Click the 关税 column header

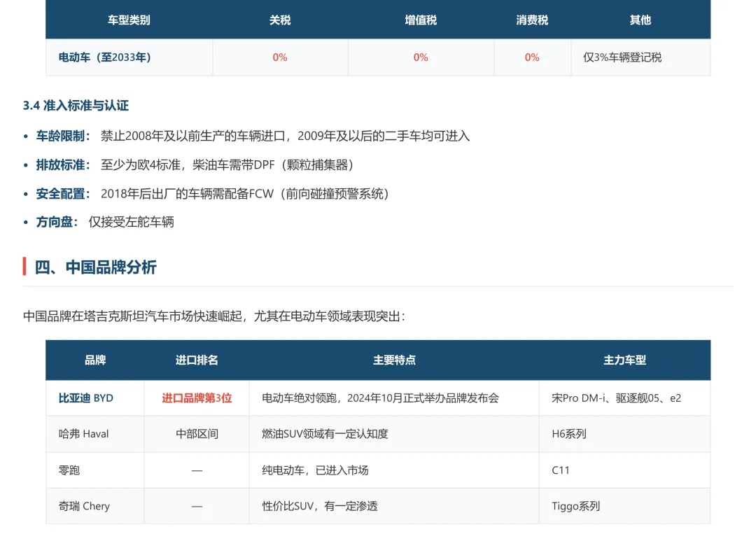pos(279,20)
